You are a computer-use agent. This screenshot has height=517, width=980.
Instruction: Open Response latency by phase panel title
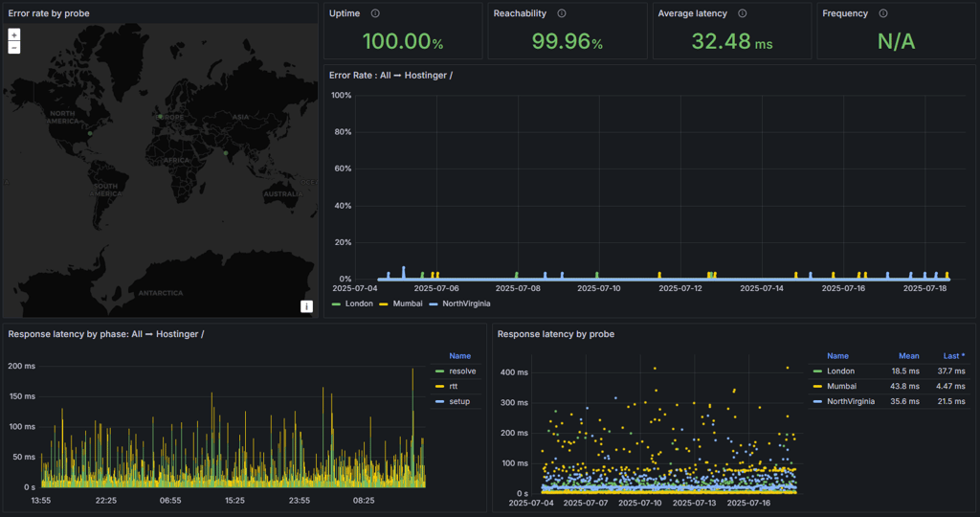click(105, 334)
